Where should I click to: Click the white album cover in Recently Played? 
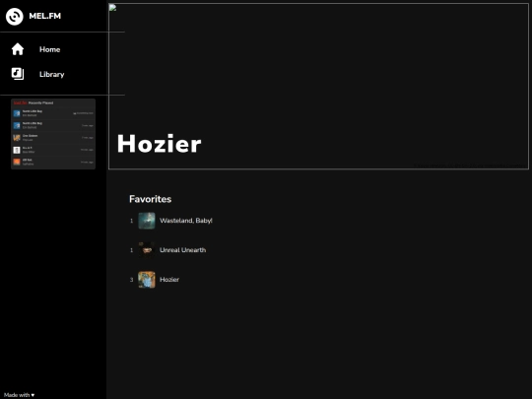(x=17, y=150)
